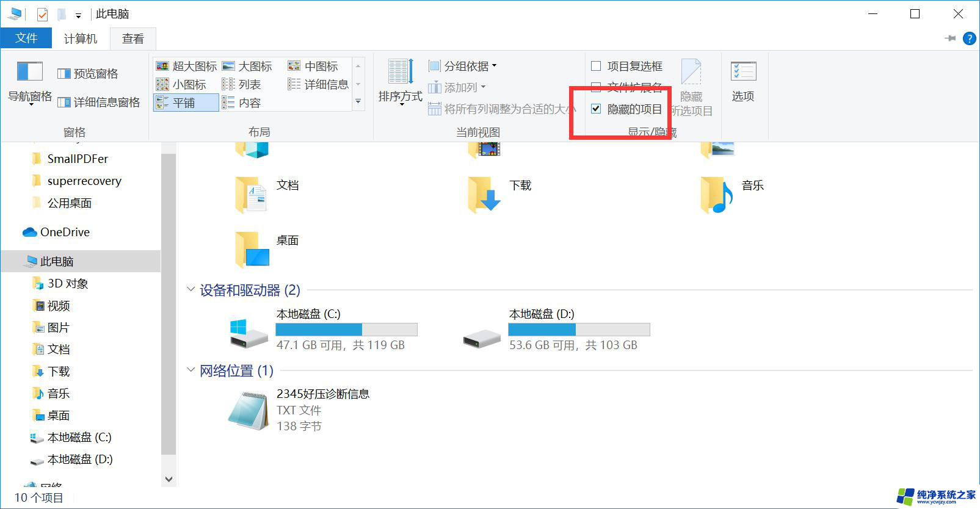The image size is (980, 509).
Task: Open Quick Access Toolbar customize arrow
Action: pyautogui.click(x=78, y=15)
